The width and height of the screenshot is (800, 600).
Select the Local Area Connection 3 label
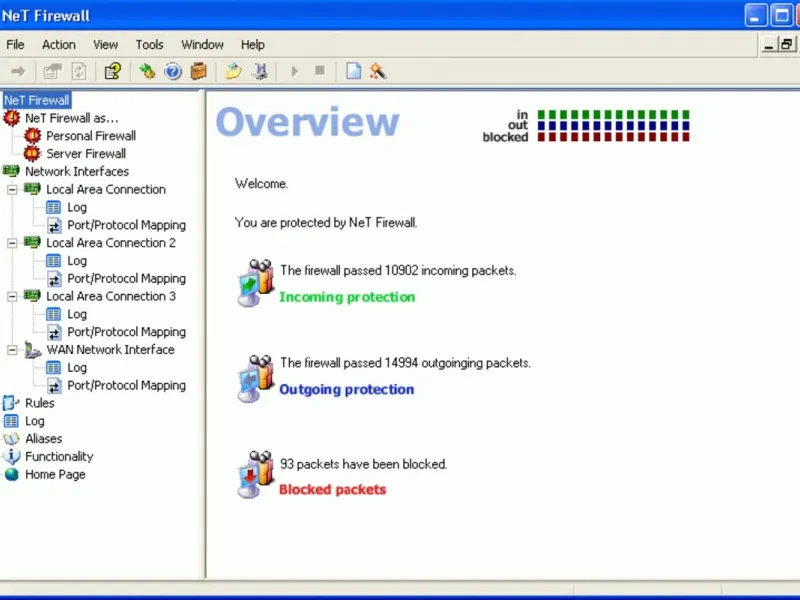(x=111, y=296)
